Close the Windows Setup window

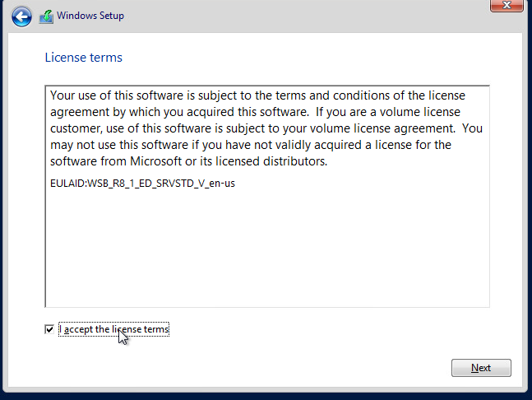(507, 6)
